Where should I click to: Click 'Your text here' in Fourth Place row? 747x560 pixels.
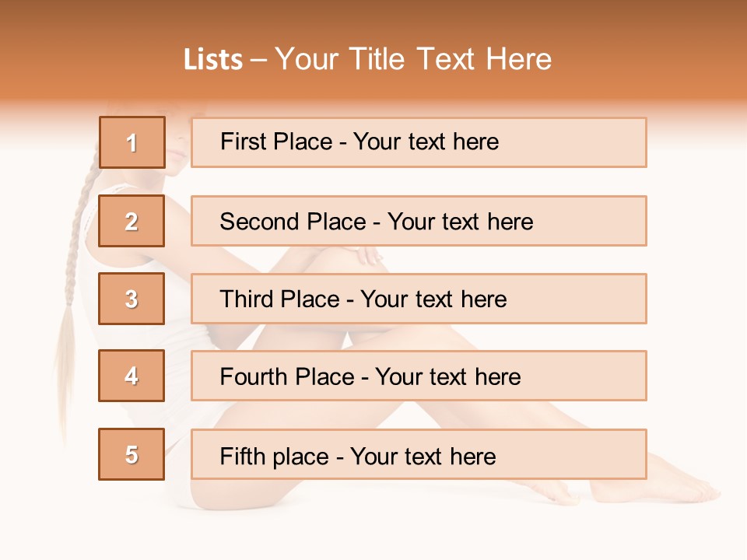pos(448,376)
